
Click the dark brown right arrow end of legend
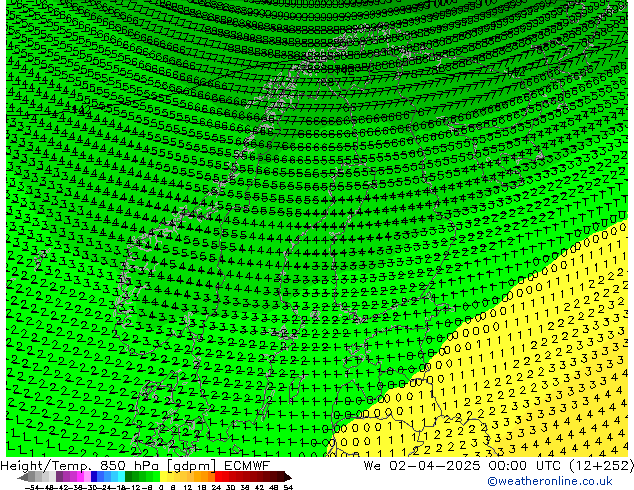click(x=287, y=477)
